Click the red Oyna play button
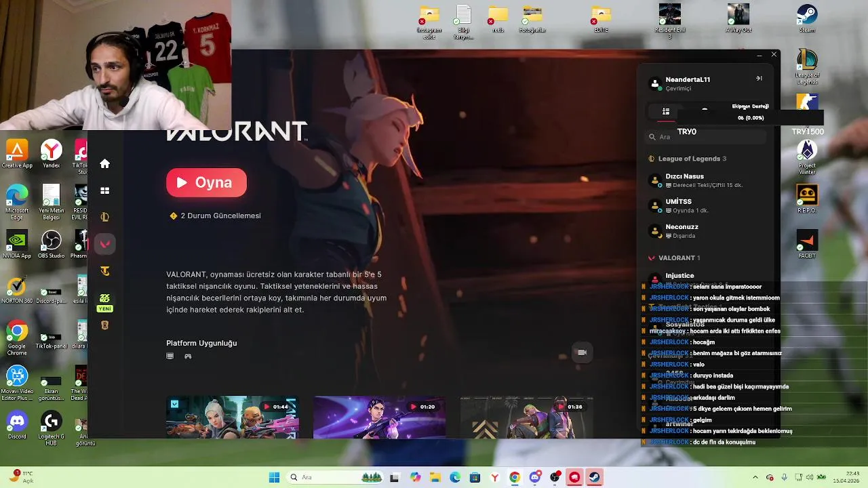 (x=206, y=182)
